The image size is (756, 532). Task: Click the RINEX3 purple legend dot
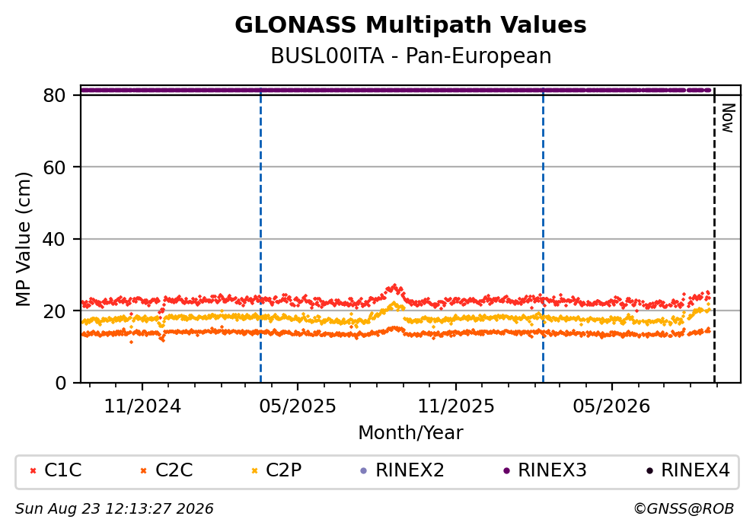click(506, 471)
